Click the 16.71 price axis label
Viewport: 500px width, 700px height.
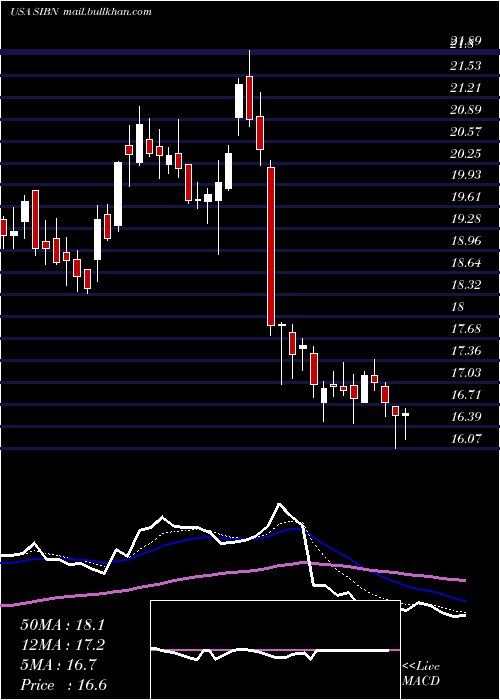click(x=466, y=395)
